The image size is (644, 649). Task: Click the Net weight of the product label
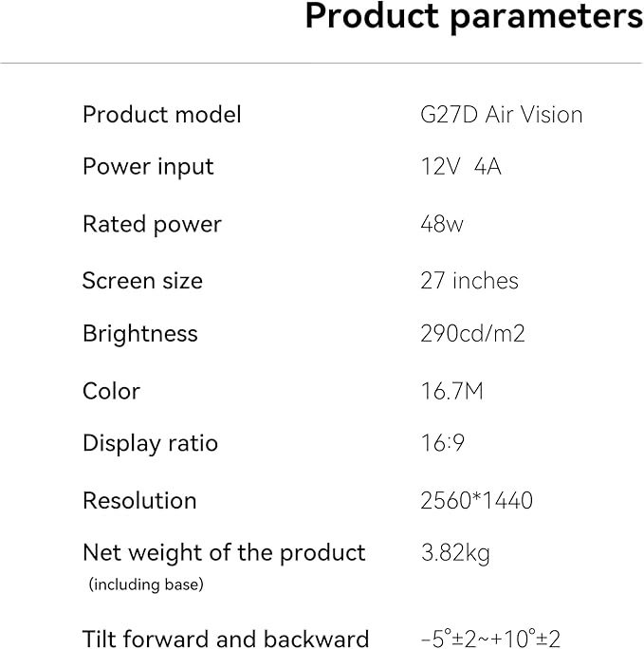pyautogui.click(x=224, y=552)
